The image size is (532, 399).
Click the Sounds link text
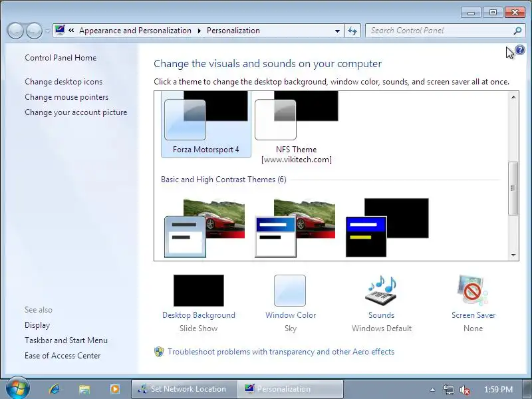coord(381,315)
